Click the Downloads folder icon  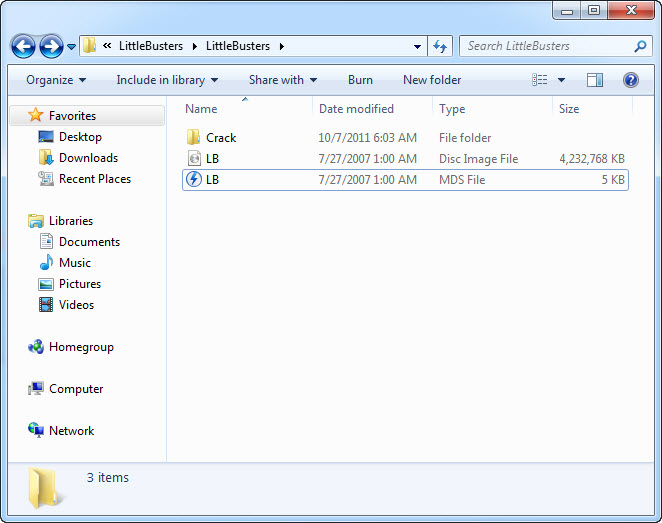pos(46,157)
